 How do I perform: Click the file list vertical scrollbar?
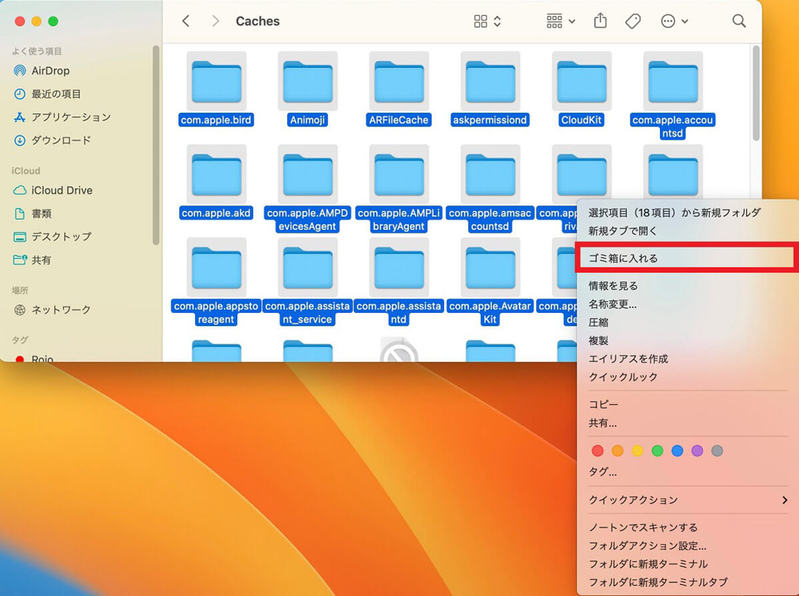(x=756, y=93)
